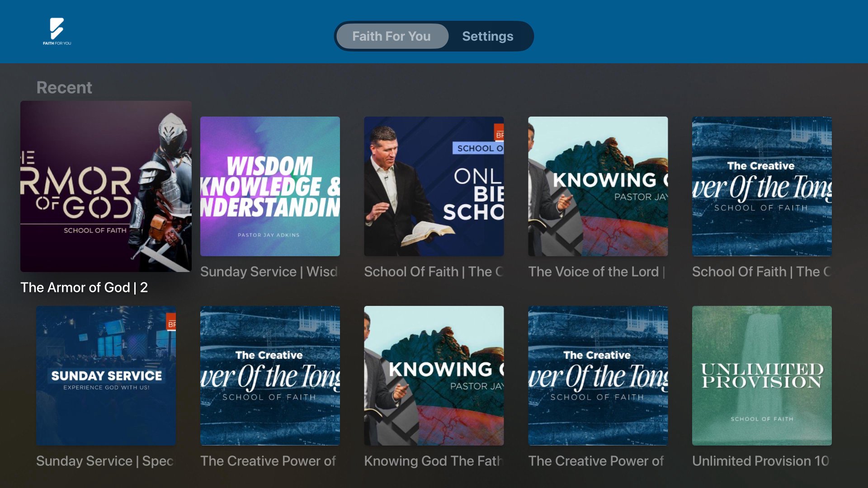Select the Online Bible School thumbnail
868x488 pixels.
(434, 186)
